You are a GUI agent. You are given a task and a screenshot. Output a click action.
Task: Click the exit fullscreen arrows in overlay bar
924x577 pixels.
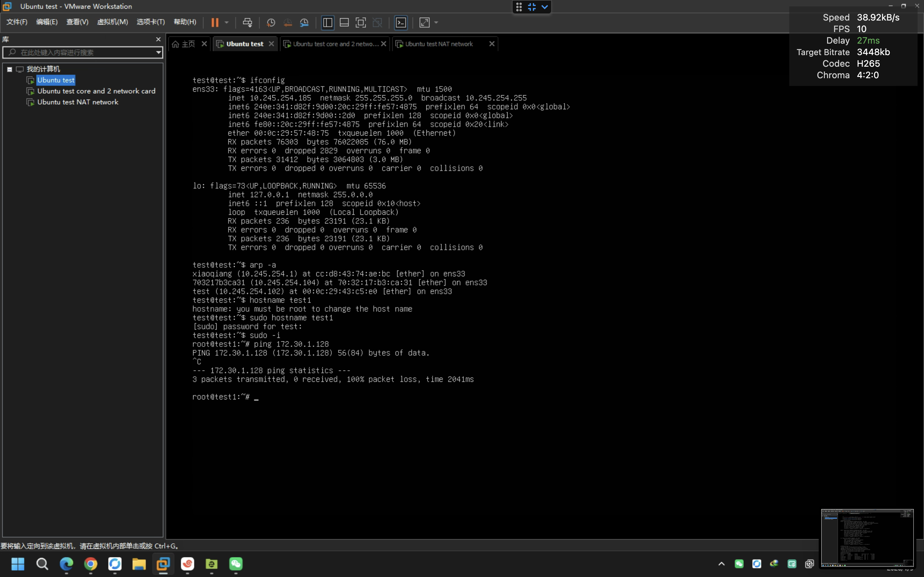tap(532, 7)
